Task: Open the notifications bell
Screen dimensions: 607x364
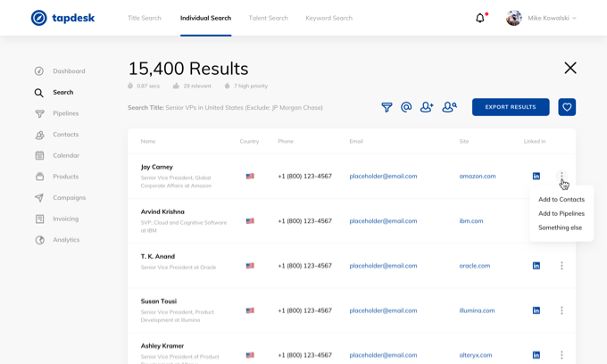Action: (480, 18)
